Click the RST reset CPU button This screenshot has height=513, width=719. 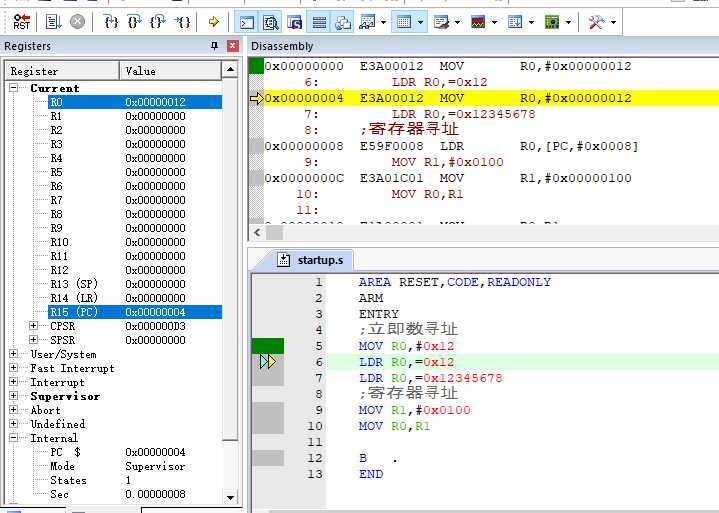(x=22, y=21)
